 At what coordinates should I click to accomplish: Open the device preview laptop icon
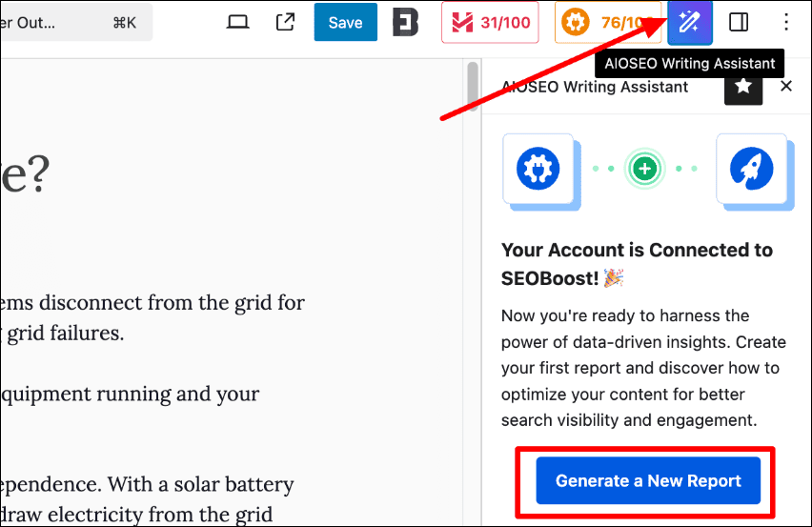tap(237, 22)
